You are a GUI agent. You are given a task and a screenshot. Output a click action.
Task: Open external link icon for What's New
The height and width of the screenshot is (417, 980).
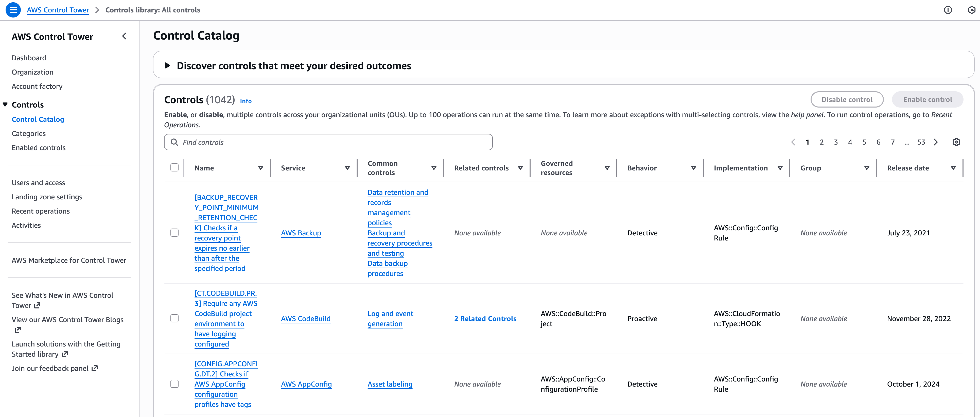(x=37, y=305)
